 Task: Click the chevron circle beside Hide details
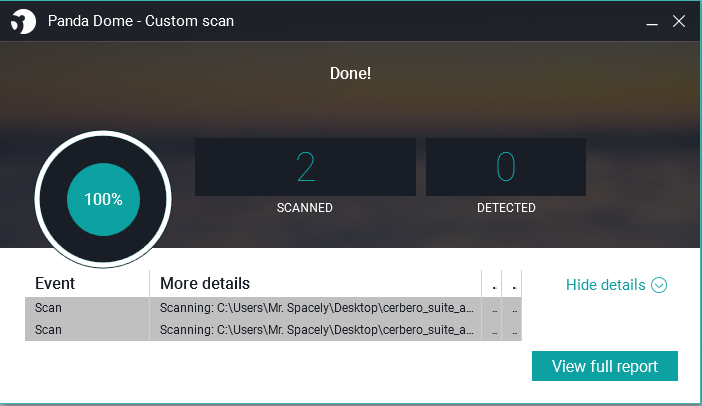(x=659, y=285)
